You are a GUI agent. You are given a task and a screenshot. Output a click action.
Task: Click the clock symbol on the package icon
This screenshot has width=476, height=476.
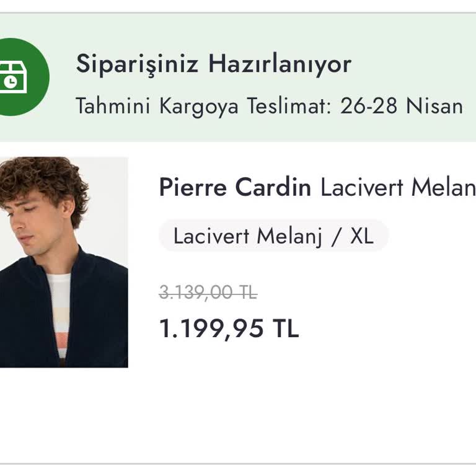[x=11, y=81]
